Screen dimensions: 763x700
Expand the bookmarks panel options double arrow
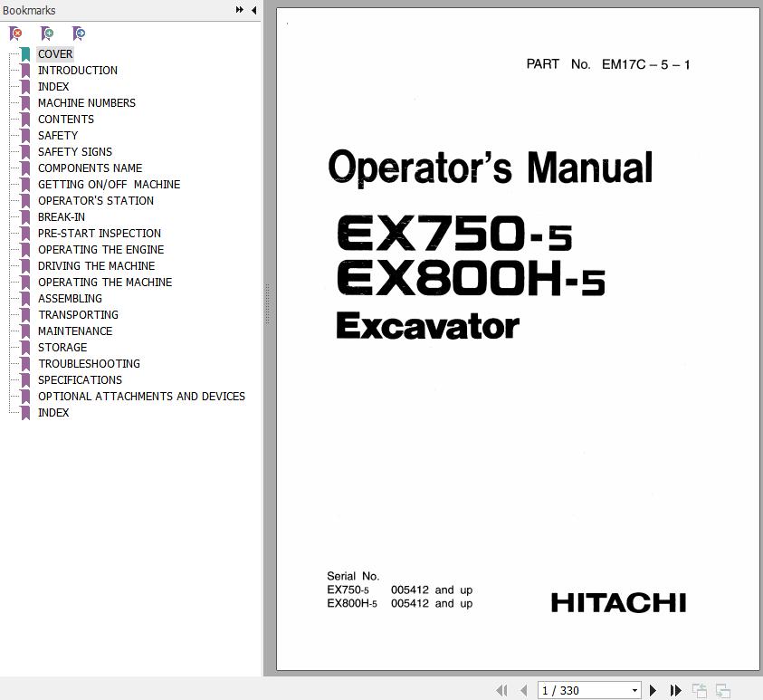coord(240,10)
